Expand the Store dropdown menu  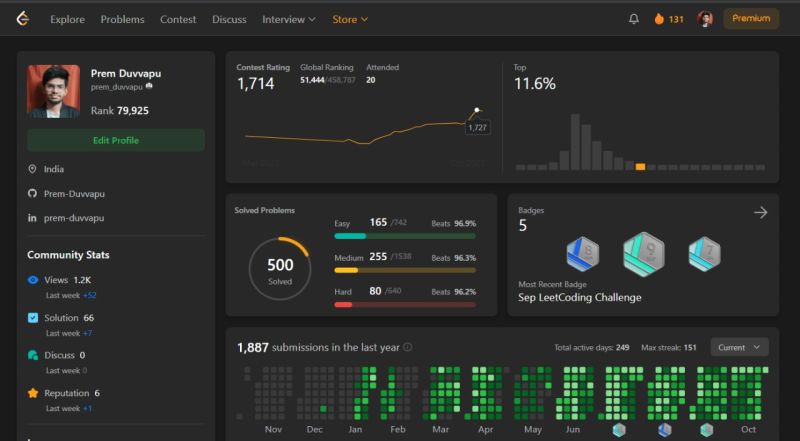(350, 19)
